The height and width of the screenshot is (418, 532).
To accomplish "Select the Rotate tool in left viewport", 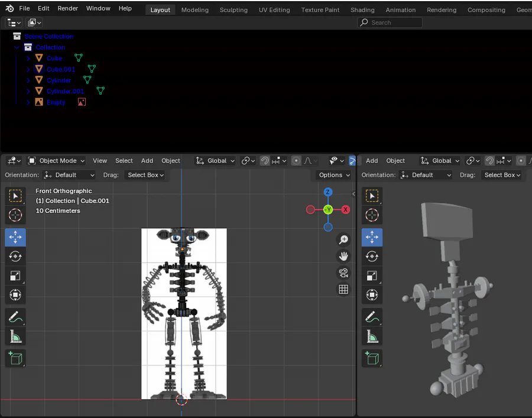I will coord(15,256).
